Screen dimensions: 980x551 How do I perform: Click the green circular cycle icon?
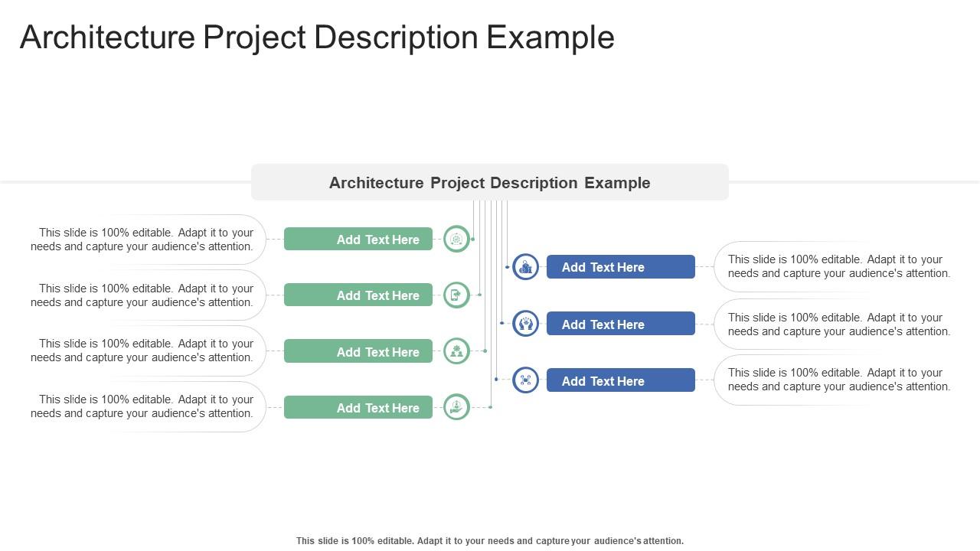[456, 240]
